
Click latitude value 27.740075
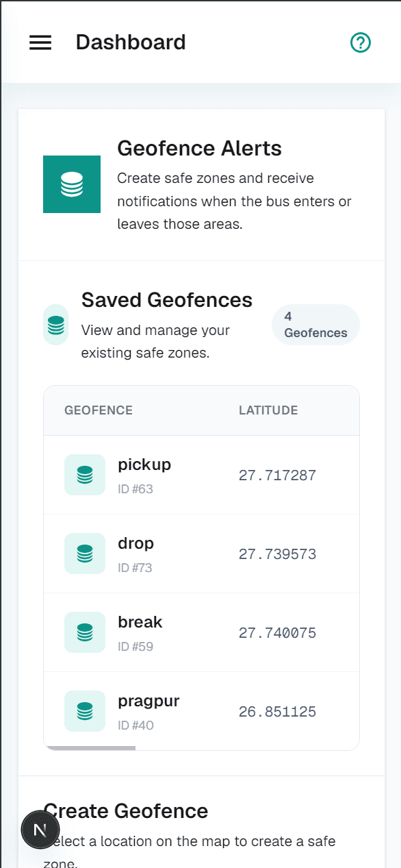click(x=277, y=633)
